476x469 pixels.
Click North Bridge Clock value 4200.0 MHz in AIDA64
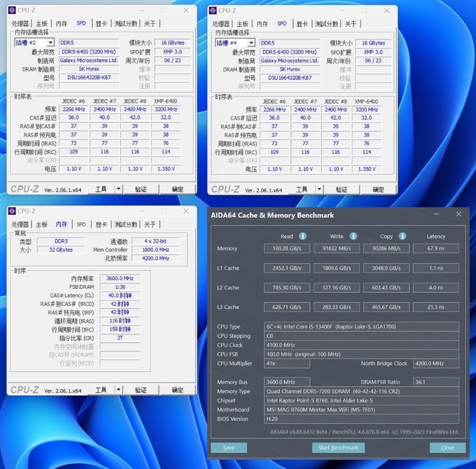(x=436, y=363)
